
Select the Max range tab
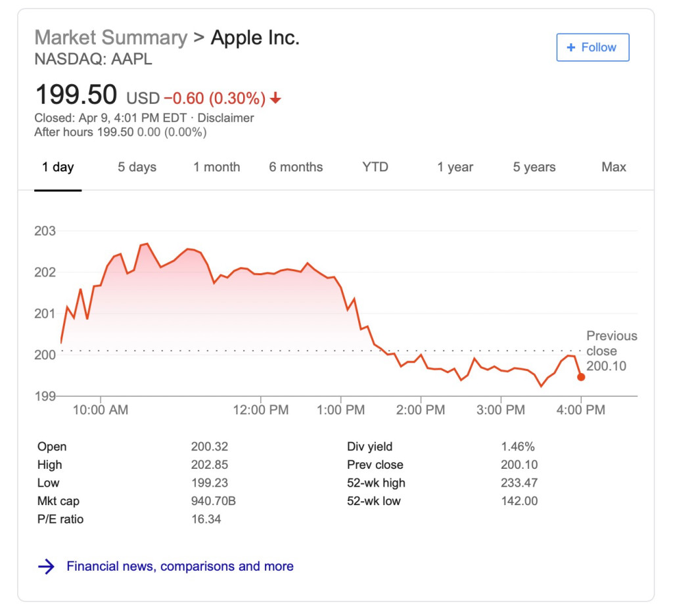pos(613,167)
